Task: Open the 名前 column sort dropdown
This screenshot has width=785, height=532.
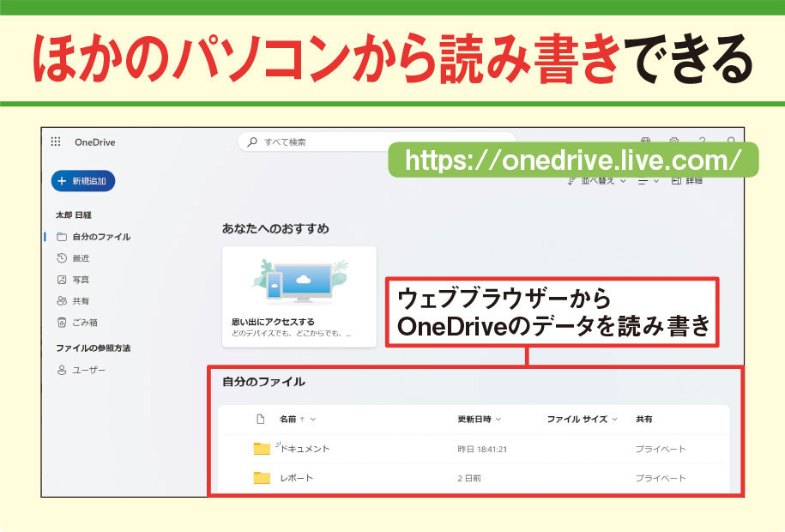Action: point(300,418)
